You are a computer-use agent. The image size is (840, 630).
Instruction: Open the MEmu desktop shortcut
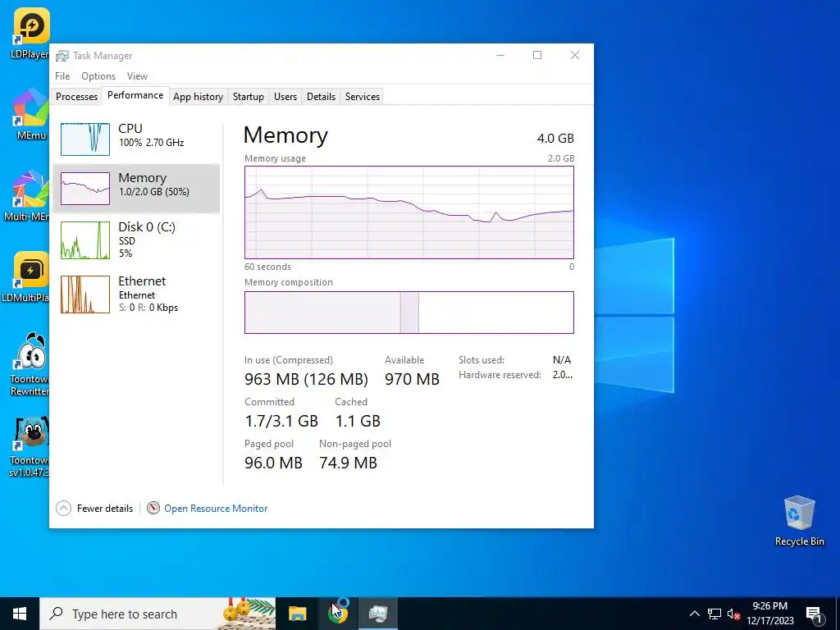30,113
